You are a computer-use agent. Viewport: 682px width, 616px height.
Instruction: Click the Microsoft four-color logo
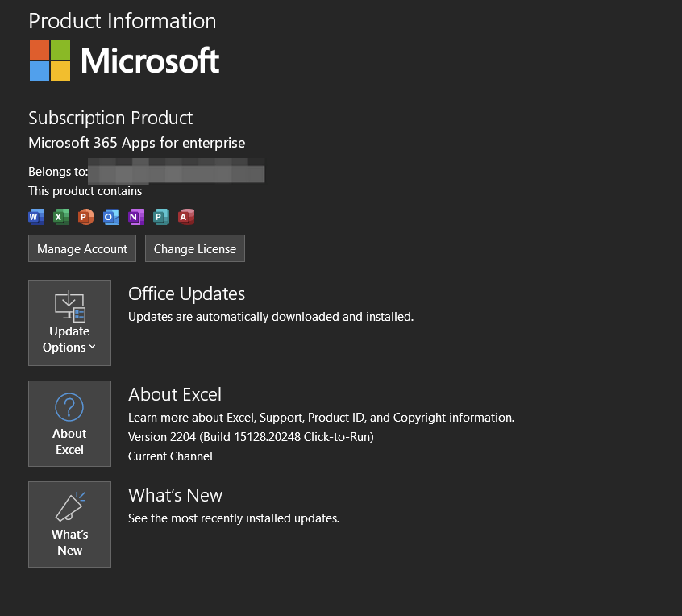(x=50, y=60)
